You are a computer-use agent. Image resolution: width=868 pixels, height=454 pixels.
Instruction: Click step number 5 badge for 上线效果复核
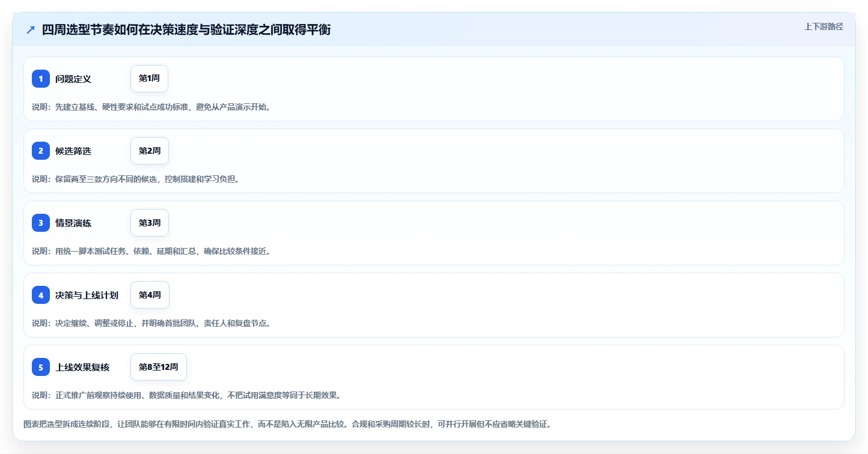click(x=41, y=367)
